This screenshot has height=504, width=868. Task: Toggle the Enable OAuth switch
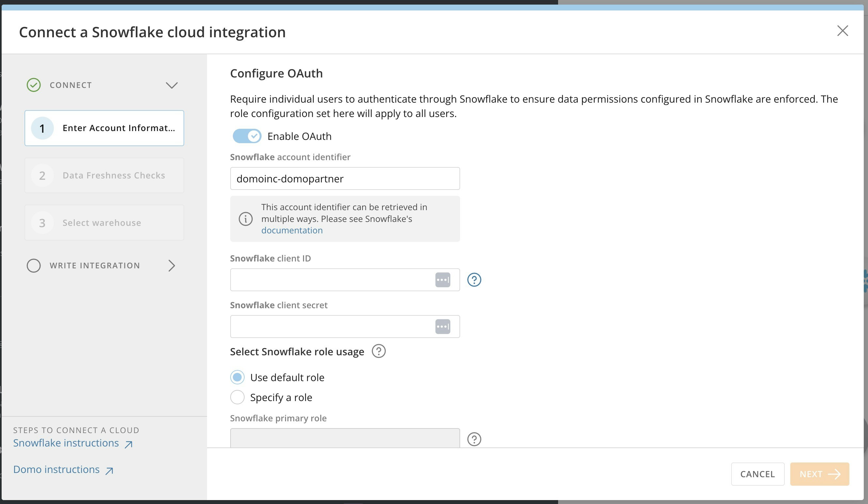[x=247, y=136]
